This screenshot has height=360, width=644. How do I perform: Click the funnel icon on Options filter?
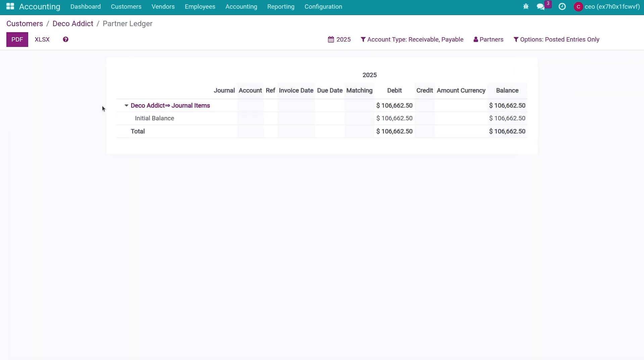click(516, 40)
